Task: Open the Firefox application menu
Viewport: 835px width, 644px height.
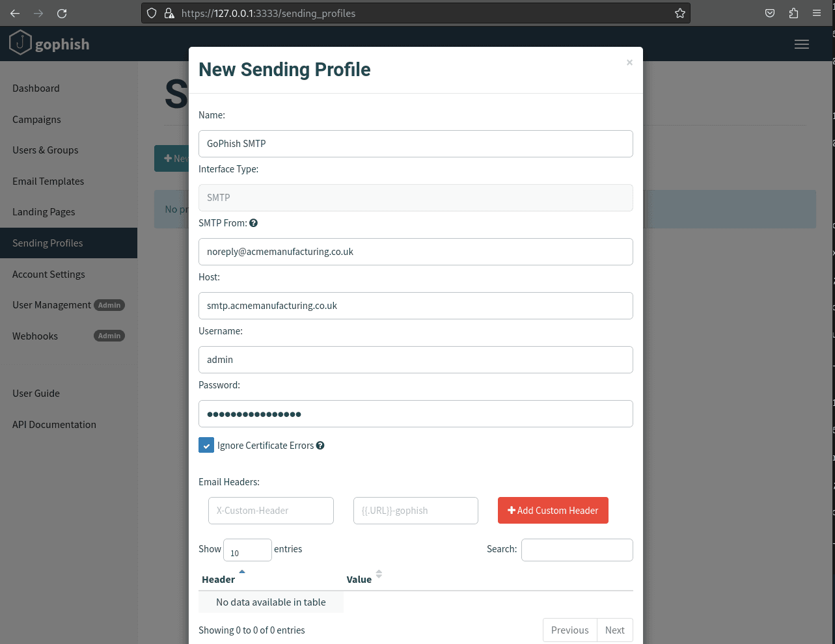Action: click(817, 13)
